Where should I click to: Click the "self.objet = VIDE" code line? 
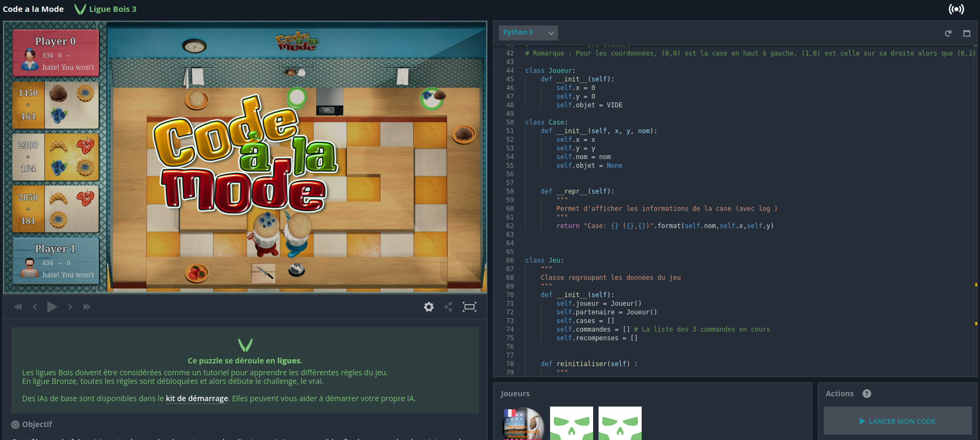point(589,105)
